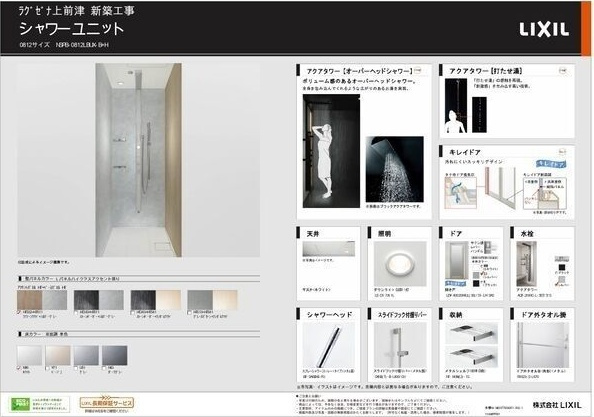Screen dimensions: 594x417
Task: Pick the white frame color in ドア card
Action: click(x=476, y=267)
